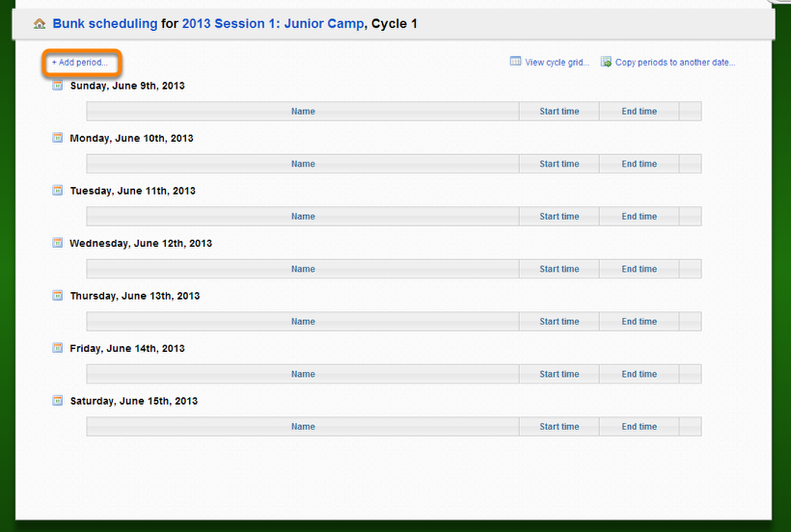Click calendar icon next to Monday, June 10th
The height and width of the screenshot is (532, 791).
58,138
